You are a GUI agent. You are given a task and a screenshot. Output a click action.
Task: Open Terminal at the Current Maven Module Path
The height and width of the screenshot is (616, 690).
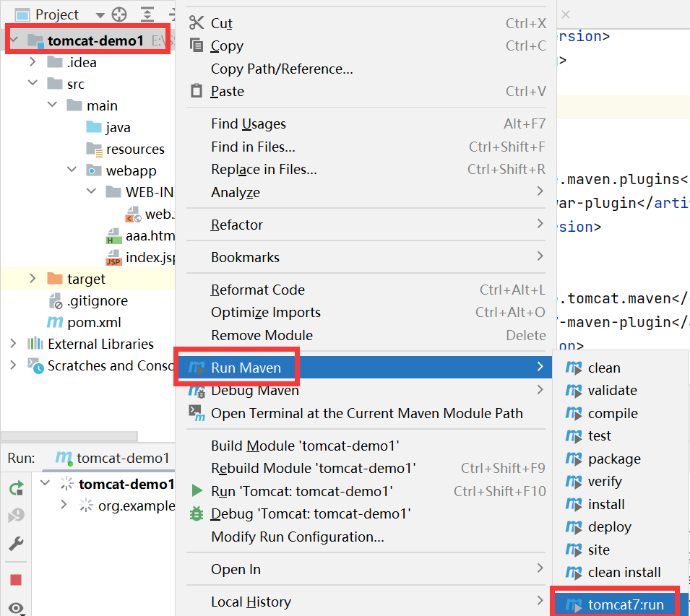[x=366, y=413]
